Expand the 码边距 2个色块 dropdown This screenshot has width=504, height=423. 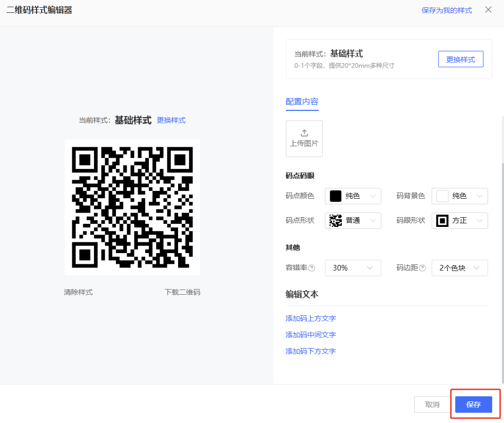[x=459, y=268]
